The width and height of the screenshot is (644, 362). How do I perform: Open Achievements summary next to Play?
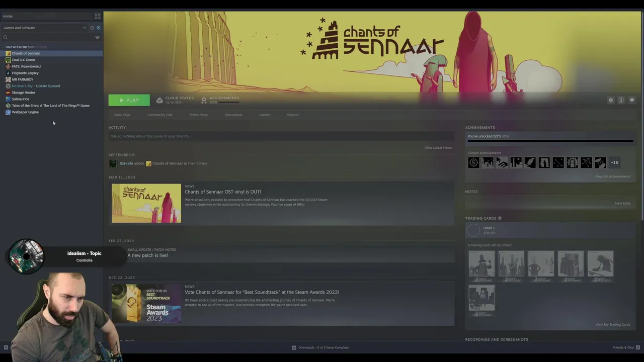click(x=220, y=100)
